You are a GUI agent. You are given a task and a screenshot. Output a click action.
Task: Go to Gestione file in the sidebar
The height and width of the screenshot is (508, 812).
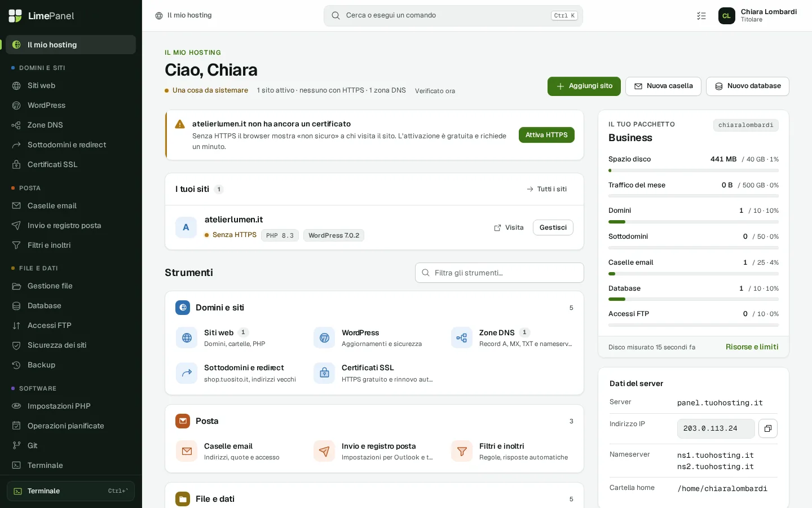(x=71, y=286)
